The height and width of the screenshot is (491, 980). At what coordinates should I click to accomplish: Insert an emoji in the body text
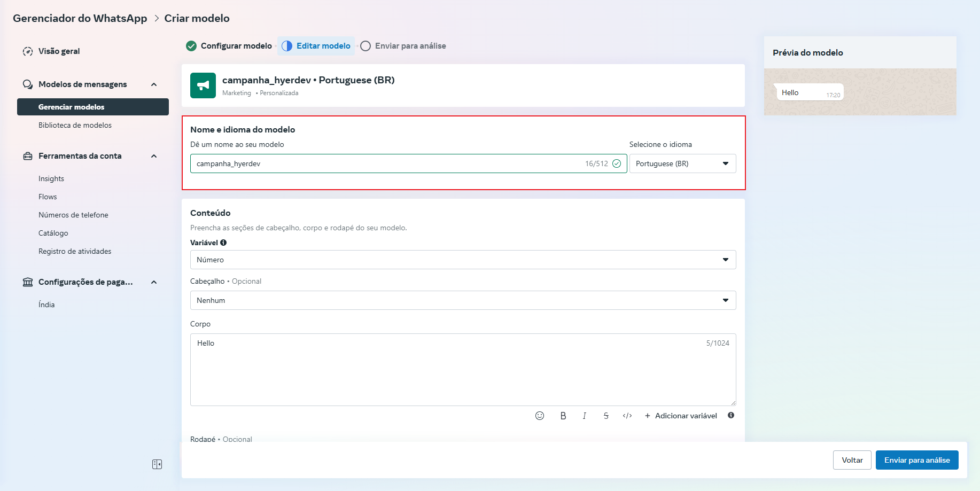tap(540, 416)
